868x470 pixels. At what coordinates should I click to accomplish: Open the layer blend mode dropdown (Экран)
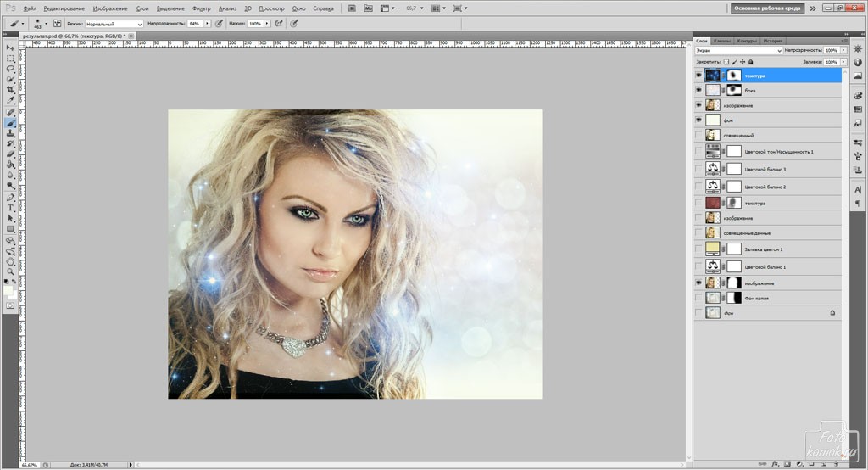[737, 51]
